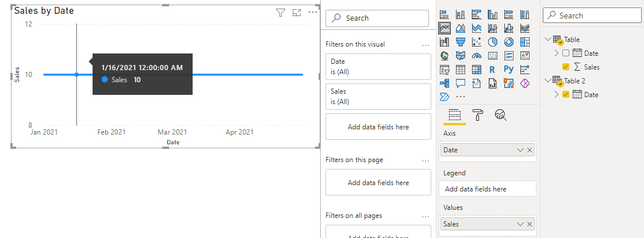Select the table visual
This screenshot has width=644, height=238.
tap(461, 70)
